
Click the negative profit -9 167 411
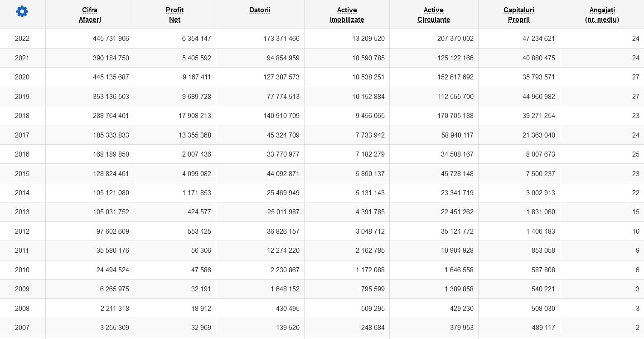point(195,77)
